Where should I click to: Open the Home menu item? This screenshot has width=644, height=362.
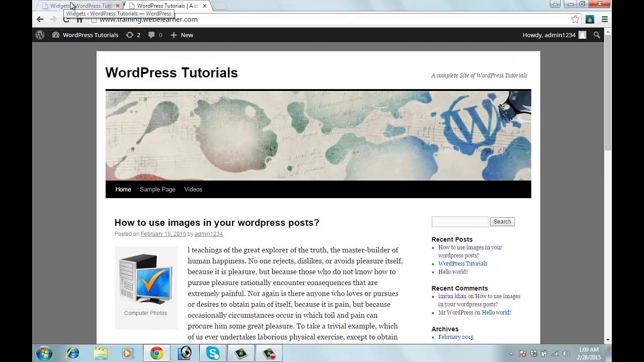point(123,189)
